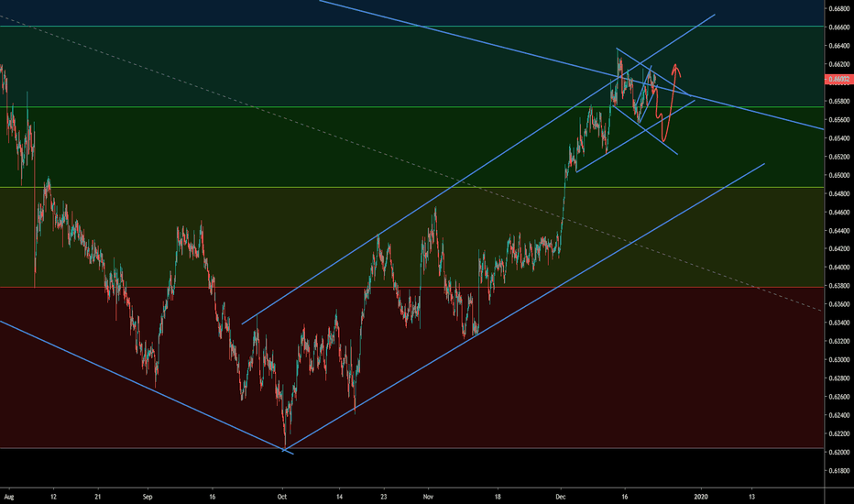Click the red current price label 0.66002

(838, 79)
